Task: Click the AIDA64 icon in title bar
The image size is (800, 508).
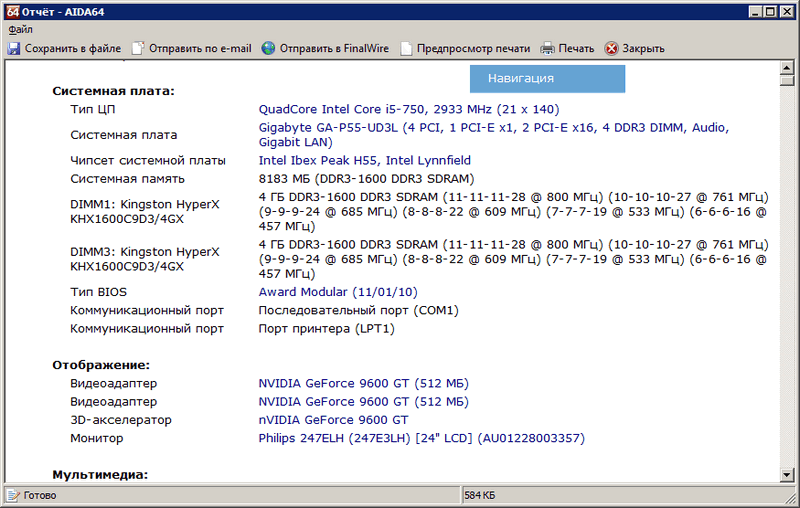Action: 11,12
